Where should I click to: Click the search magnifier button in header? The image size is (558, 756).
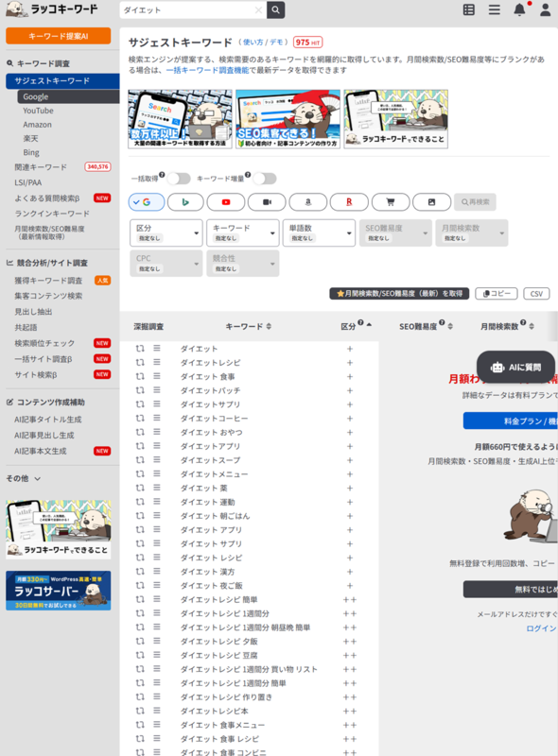click(275, 9)
